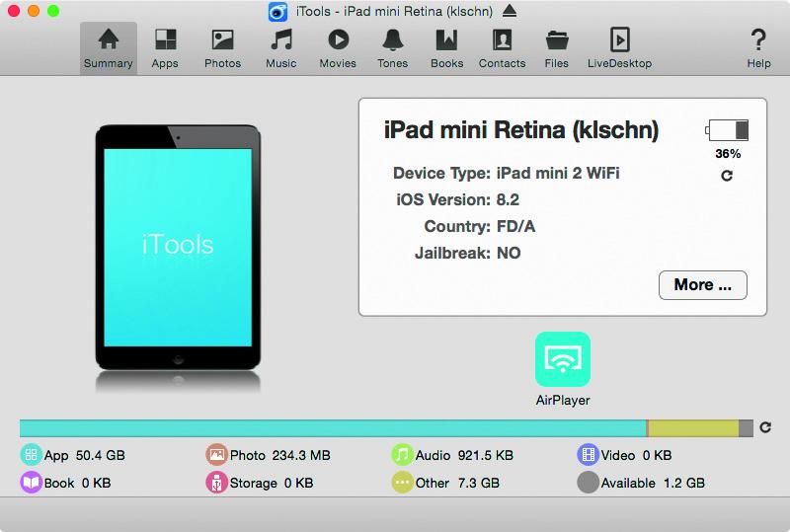Click the '1.2 GB' Available size

(x=683, y=483)
